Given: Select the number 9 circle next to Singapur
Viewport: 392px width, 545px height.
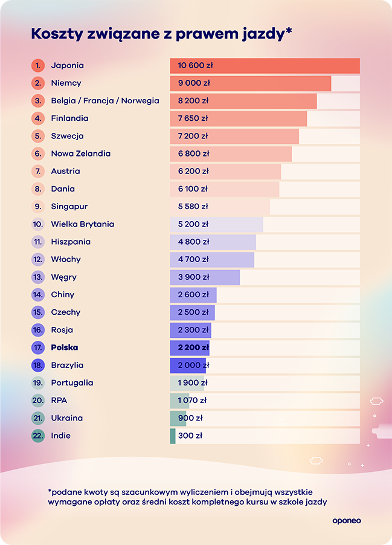Looking at the screenshot, I should [x=38, y=207].
